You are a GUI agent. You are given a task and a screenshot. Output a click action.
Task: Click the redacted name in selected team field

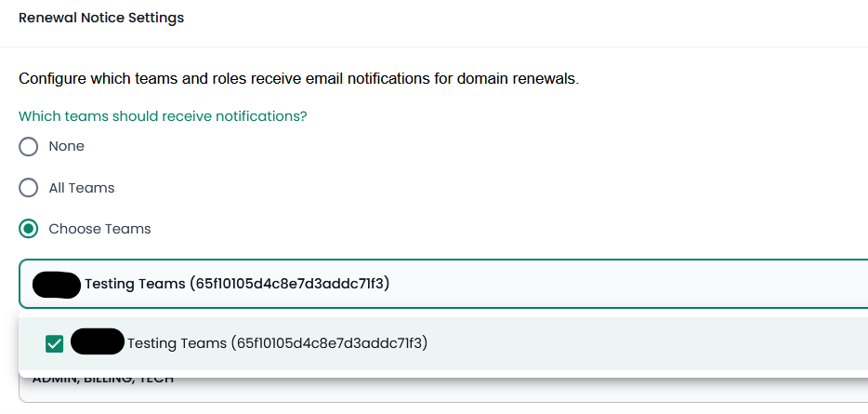[57, 284]
